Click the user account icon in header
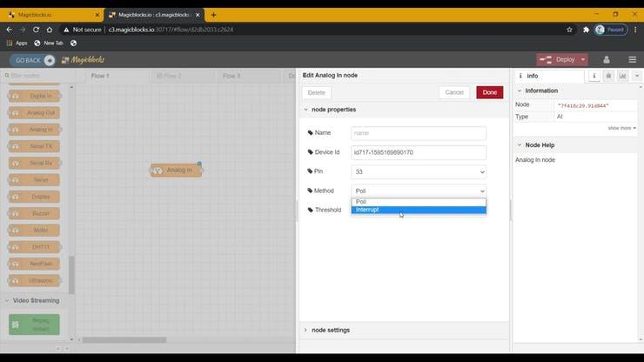644x362 pixels. (x=607, y=60)
